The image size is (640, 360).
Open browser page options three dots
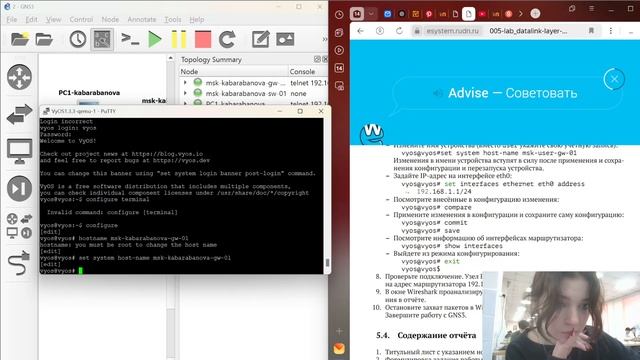coord(611,31)
